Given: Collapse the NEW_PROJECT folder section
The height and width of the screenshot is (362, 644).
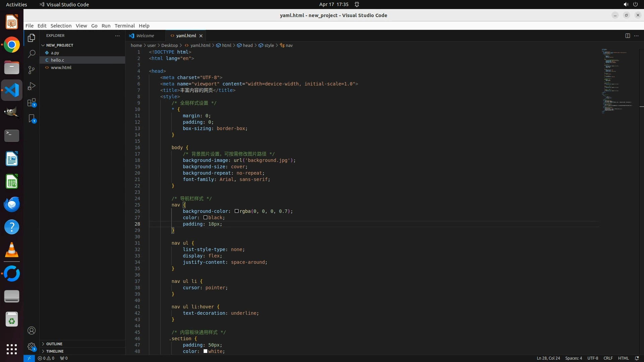Looking at the screenshot, I should [60, 45].
